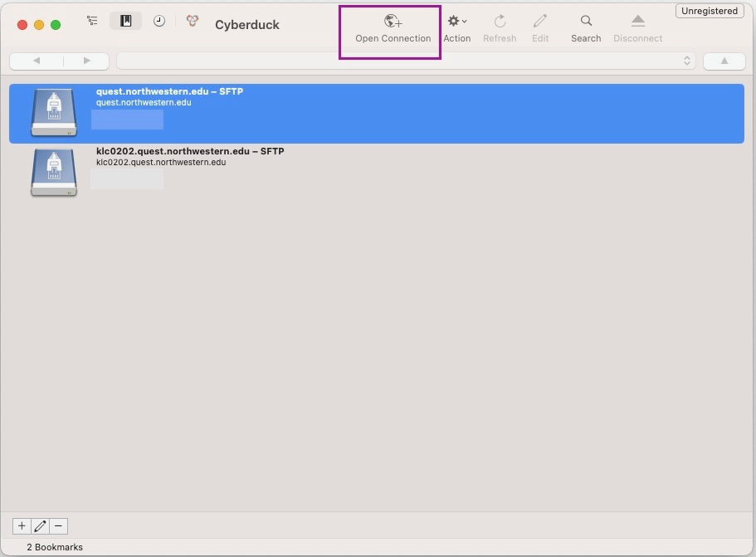Screen dimensions: 756x557
Task: Click inside the Quick Connect input field
Action: coord(398,60)
